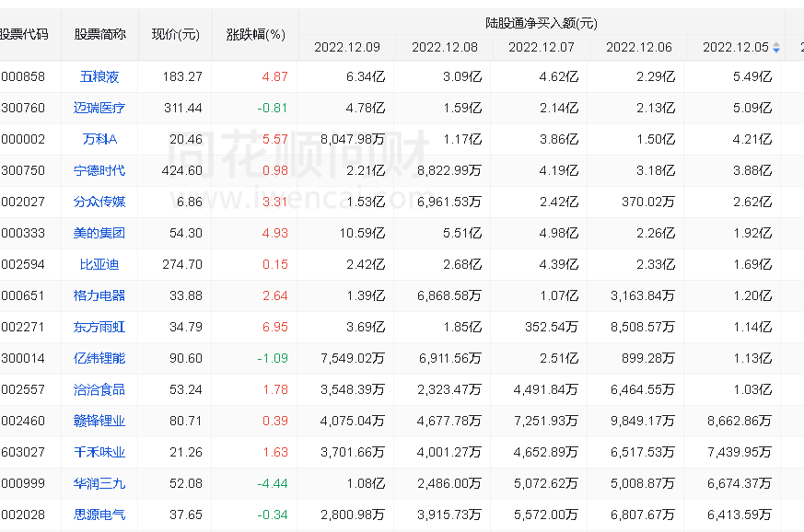
Task: Click the 2022.12.08 date header
Action: click(x=445, y=47)
